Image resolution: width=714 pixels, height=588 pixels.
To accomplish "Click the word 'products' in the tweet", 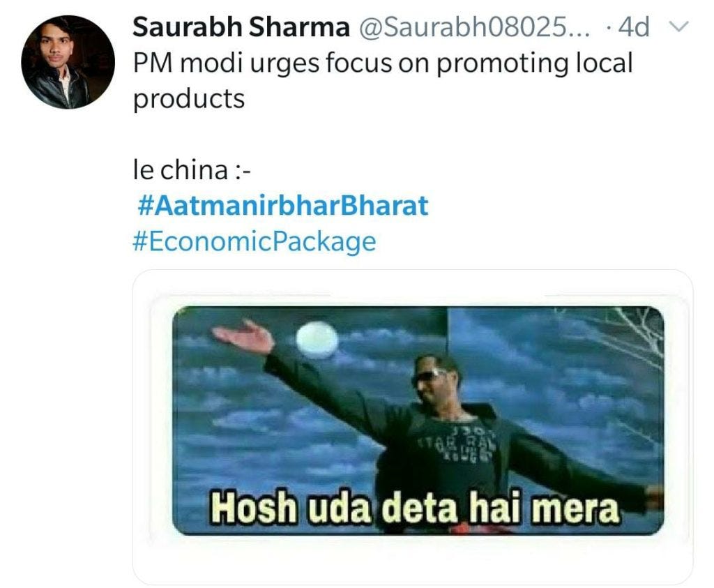I will pos(189,99).
